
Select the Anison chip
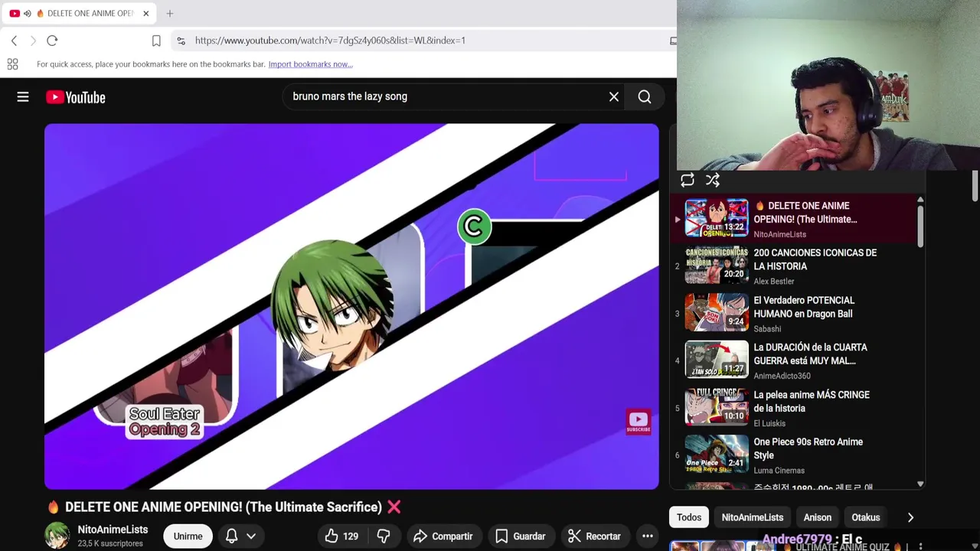(817, 517)
